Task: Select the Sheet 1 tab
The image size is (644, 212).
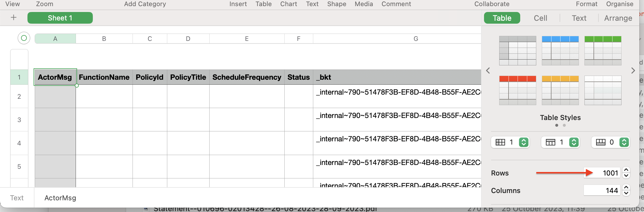Action: [x=60, y=18]
